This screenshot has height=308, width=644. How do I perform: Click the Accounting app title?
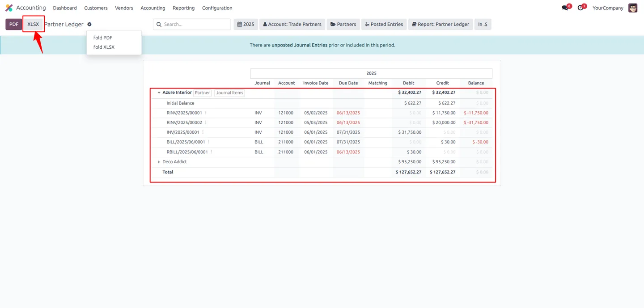(x=31, y=8)
